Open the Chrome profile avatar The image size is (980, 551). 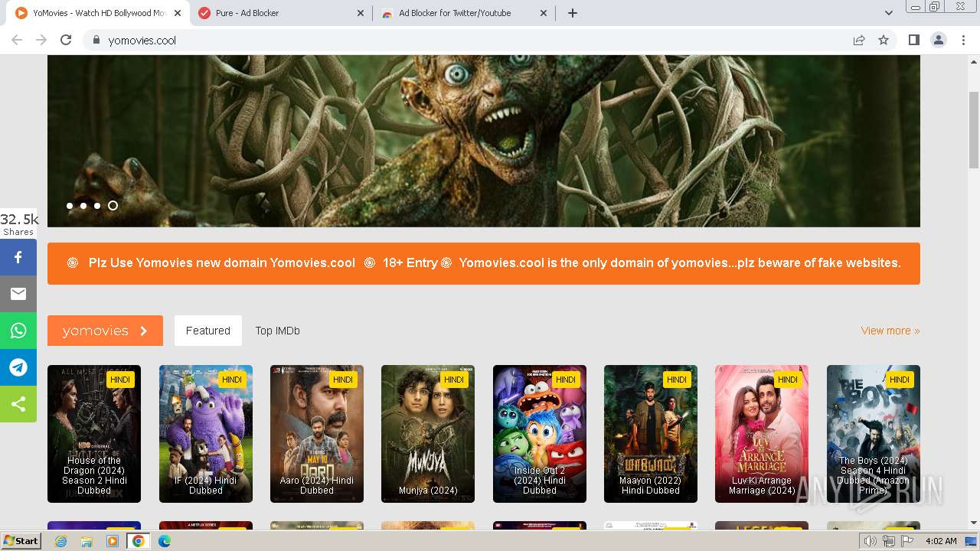(x=939, y=40)
